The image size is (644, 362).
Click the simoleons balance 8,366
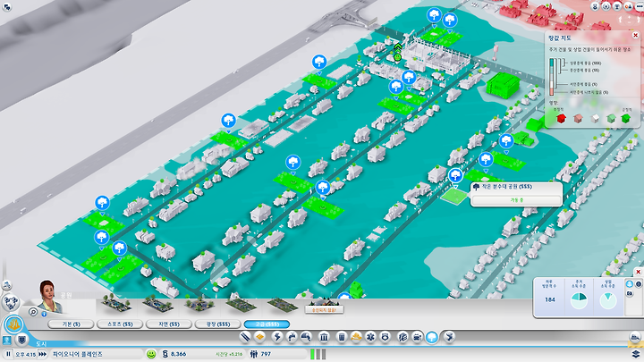coord(179,354)
